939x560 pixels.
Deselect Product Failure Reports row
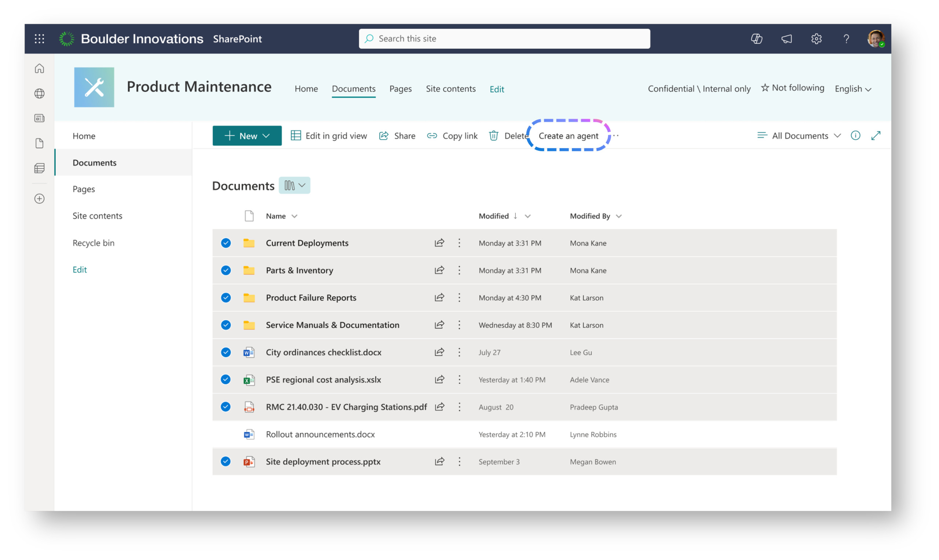coord(226,297)
